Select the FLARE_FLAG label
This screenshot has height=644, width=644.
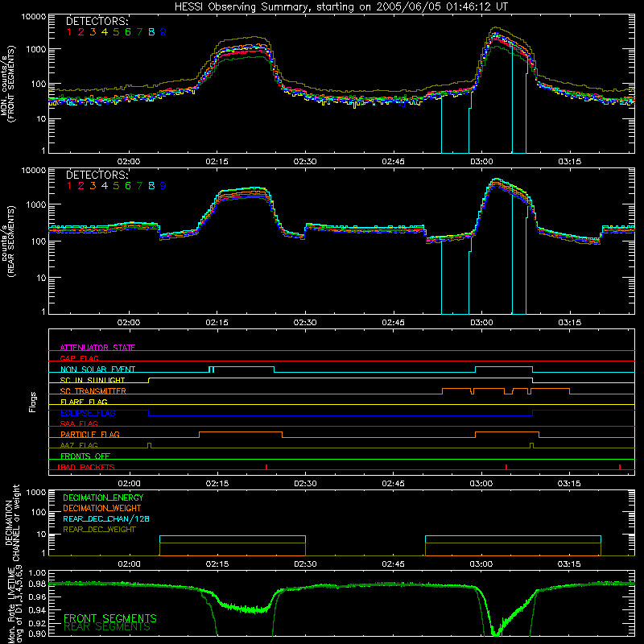[84, 402]
